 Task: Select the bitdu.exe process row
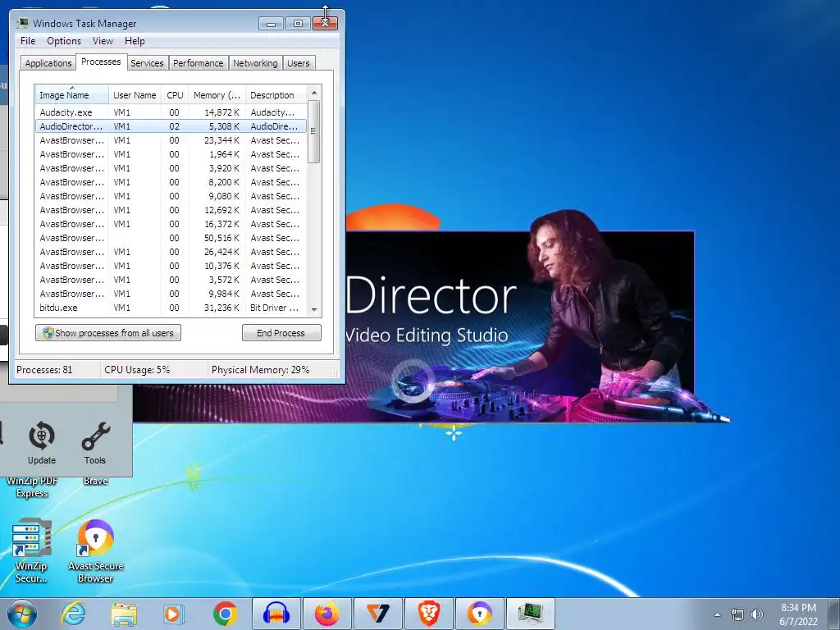(171, 308)
